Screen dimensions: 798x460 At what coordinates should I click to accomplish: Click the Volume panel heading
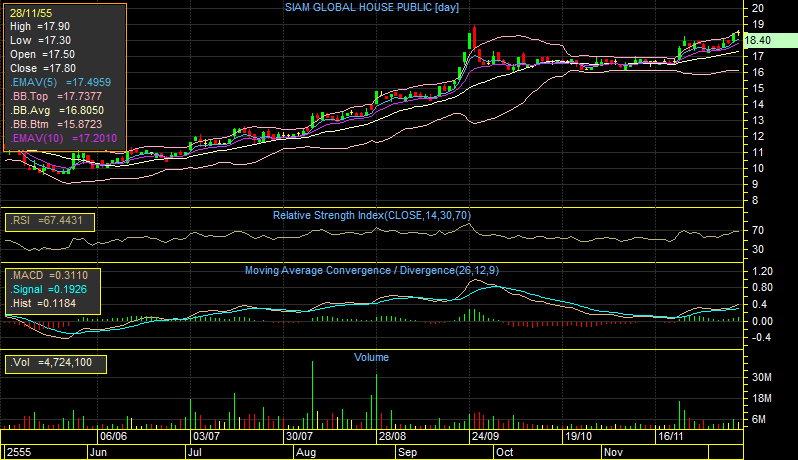click(x=371, y=357)
